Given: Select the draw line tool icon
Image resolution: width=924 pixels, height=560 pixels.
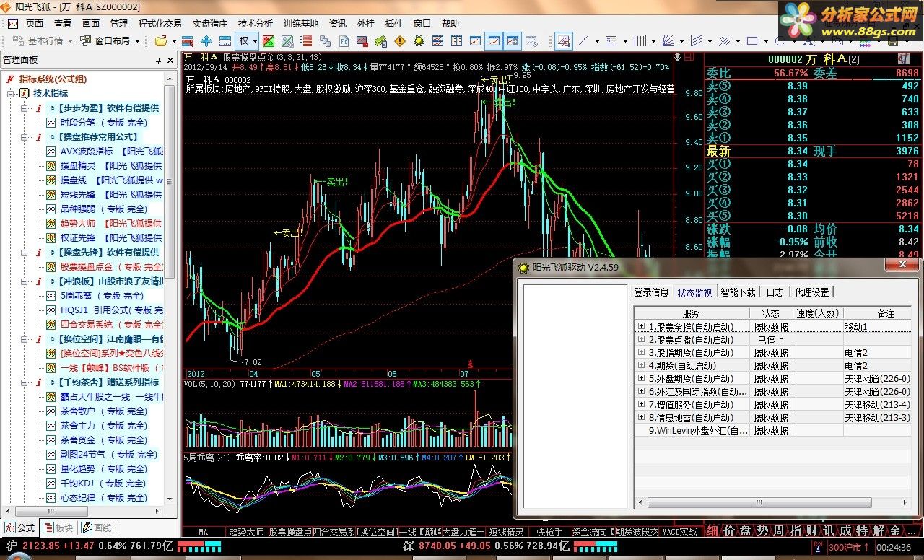Looking at the screenshot, I should pos(583,41).
